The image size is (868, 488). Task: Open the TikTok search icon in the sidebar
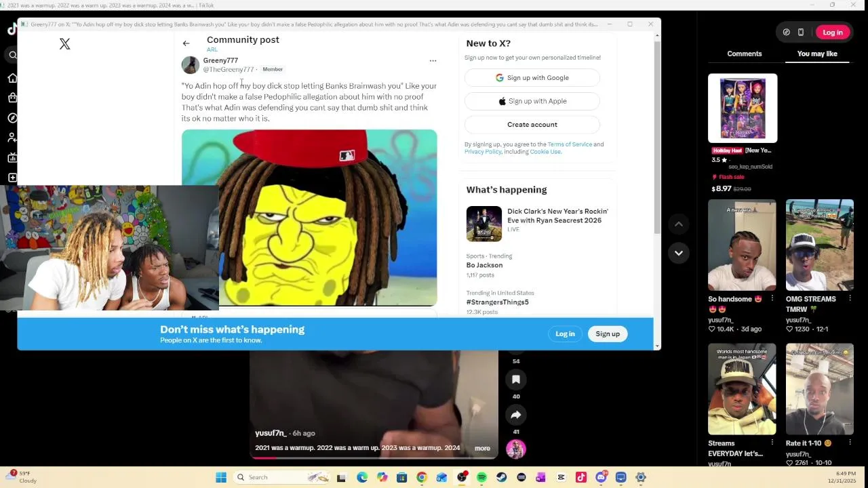click(x=12, y=55)
